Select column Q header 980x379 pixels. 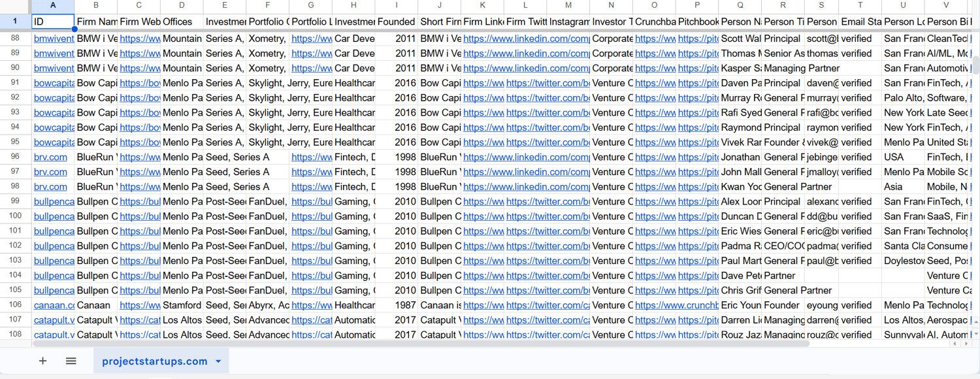(x=740, y=6)
